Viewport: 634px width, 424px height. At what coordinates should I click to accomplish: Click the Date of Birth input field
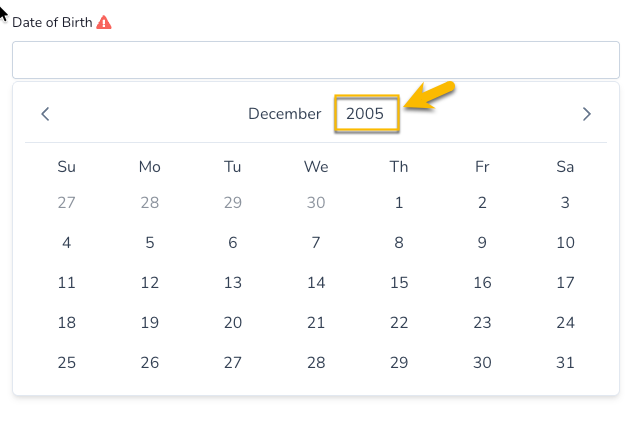[316, 60]
